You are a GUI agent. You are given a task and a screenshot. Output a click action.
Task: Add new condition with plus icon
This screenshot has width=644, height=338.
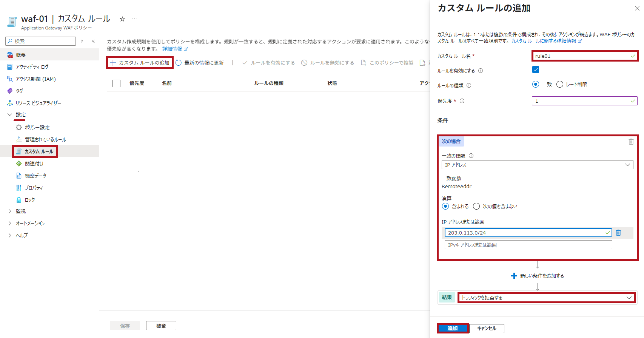click(514, 276)
